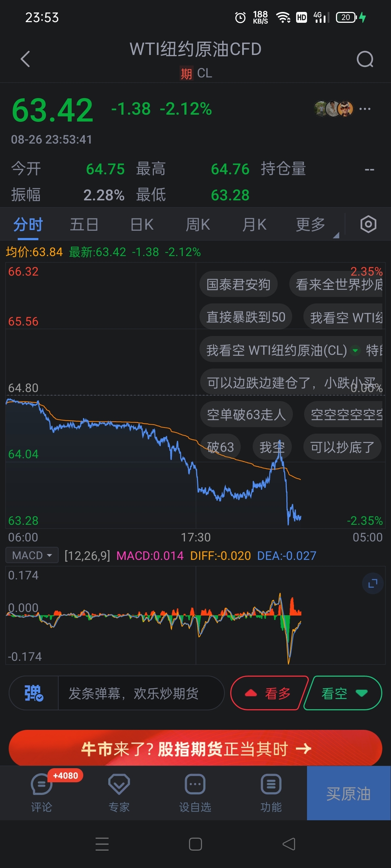Switch to the 月K tab
The image size is (391, 868).
point(254,225)
